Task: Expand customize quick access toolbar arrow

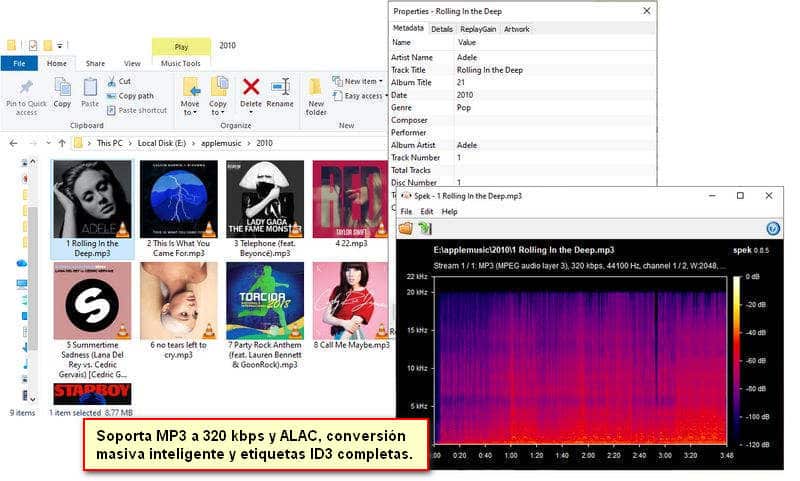Action: [60, 45]
